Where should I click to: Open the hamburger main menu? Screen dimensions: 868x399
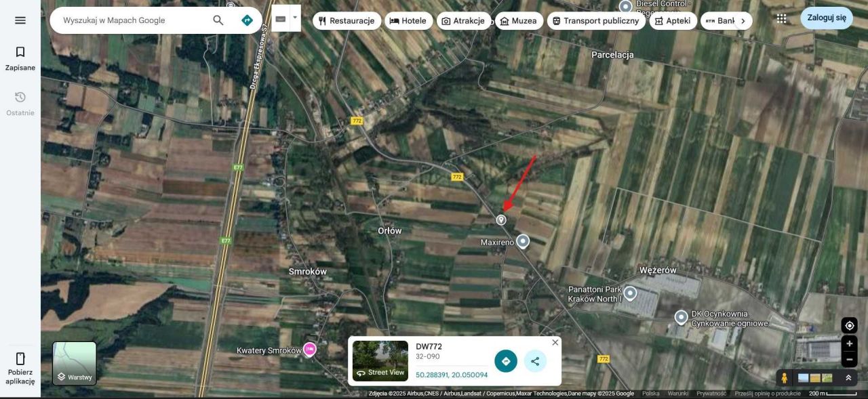point(20,20)
